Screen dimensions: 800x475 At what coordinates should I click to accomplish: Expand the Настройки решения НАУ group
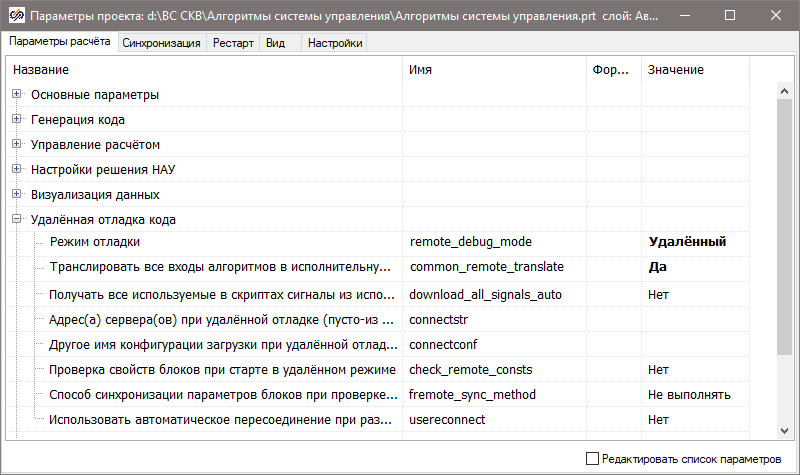[17, 169]
